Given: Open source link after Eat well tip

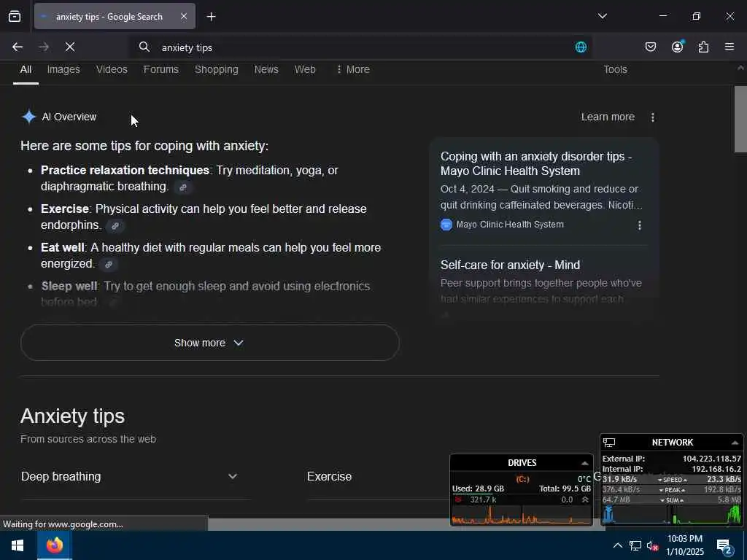Looking at the screenshot, I should click(x=109, y=264).
